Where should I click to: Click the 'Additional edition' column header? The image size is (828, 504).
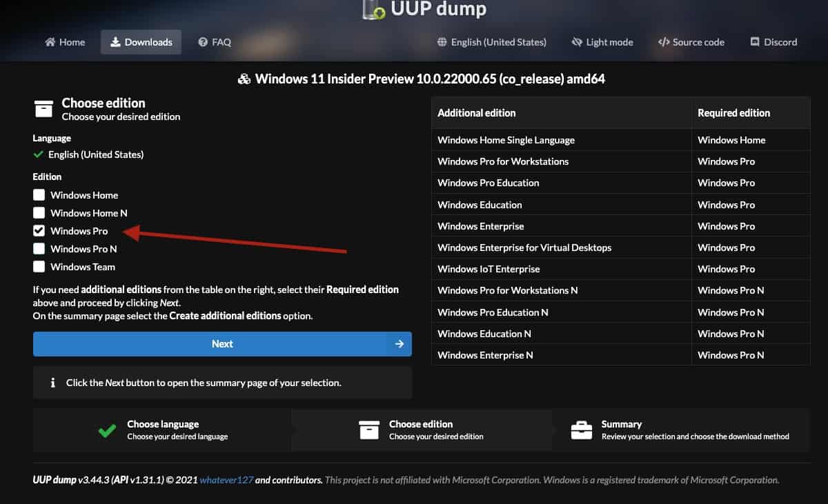[562, 112]
